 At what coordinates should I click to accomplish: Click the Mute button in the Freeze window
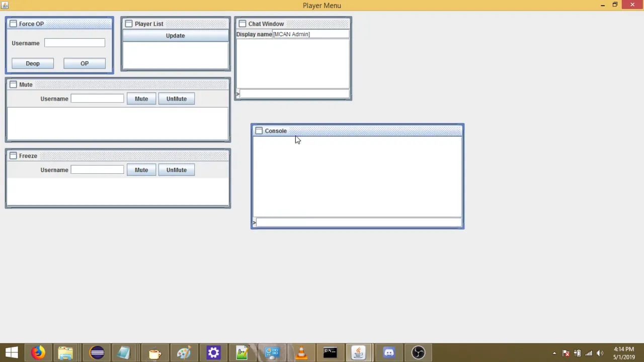click(x=141, y=170)
